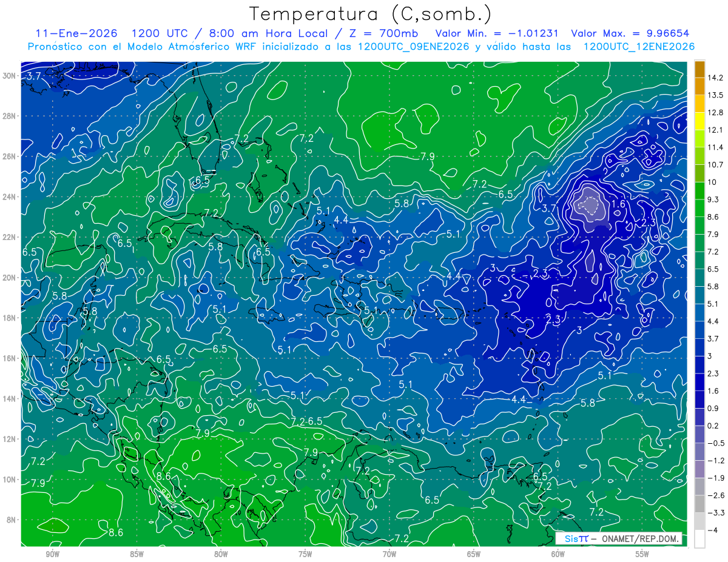Click the '1200UTC_12ENE2026' valid-until time
Viewport: 728px width, 562px height.
pyautogui.click(x=638, y=46)
